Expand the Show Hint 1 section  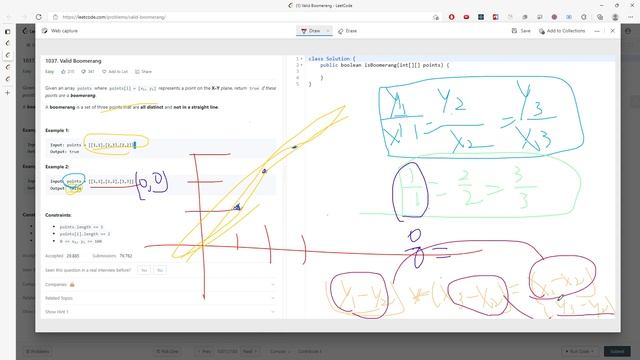pyautogui.click(x=160, y=311)
